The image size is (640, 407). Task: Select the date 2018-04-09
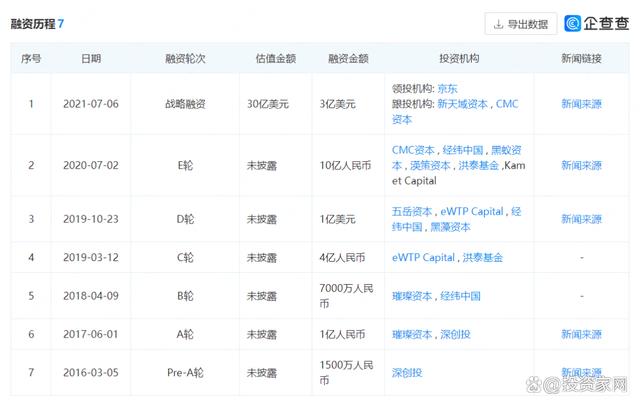coord(91,296)
